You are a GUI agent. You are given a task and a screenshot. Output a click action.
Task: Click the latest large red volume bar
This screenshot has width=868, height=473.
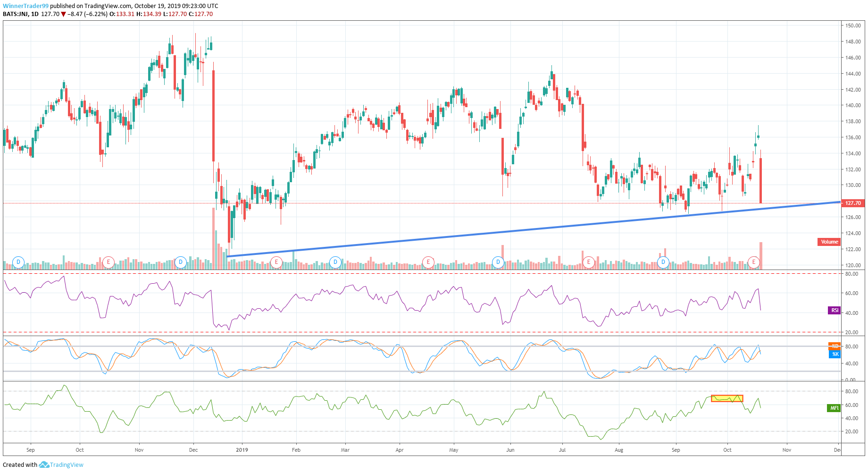coord(761,255)
